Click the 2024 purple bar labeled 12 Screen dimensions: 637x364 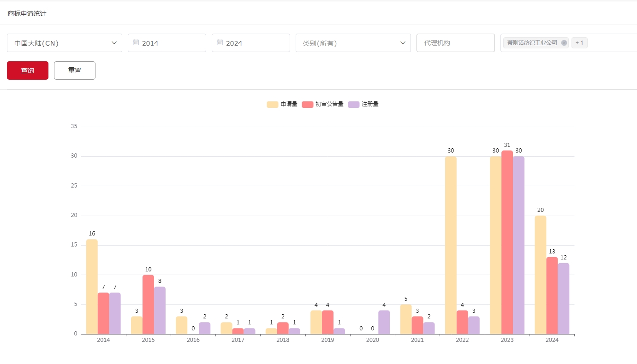click(x=563, y=299)
